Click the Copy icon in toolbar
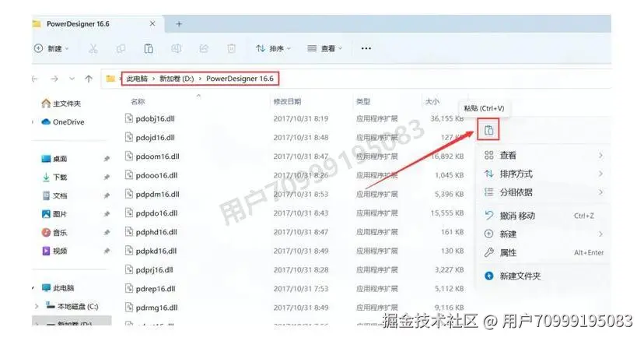Image resolution: width=644 pixels, height=341 pixels. click(121, 48)
